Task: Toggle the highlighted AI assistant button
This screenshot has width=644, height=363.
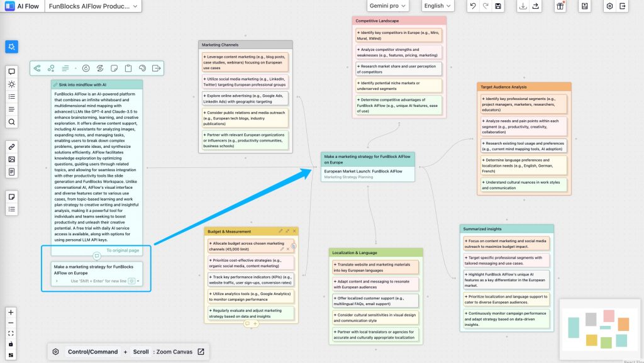Action: point(12,47)
